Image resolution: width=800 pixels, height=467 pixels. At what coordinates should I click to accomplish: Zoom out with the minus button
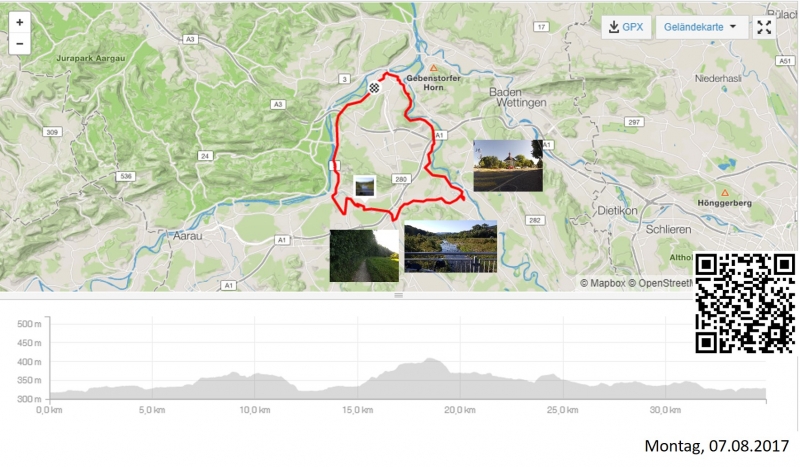[x=19, y=44]
